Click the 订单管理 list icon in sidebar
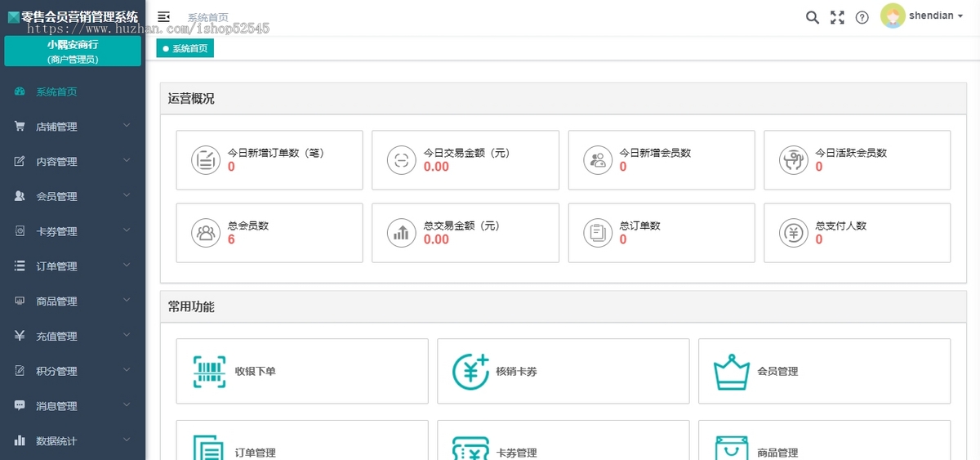The width and height of the screenshot is (980, 460). point(20,266)
